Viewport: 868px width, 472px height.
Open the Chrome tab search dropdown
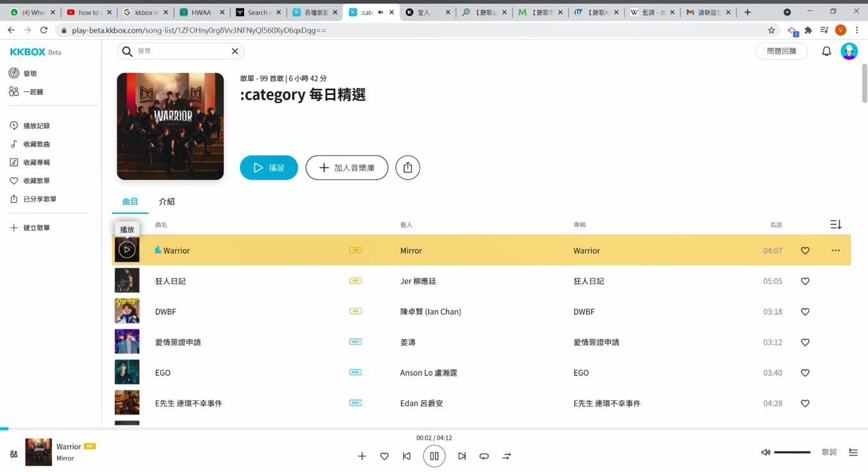787,12
